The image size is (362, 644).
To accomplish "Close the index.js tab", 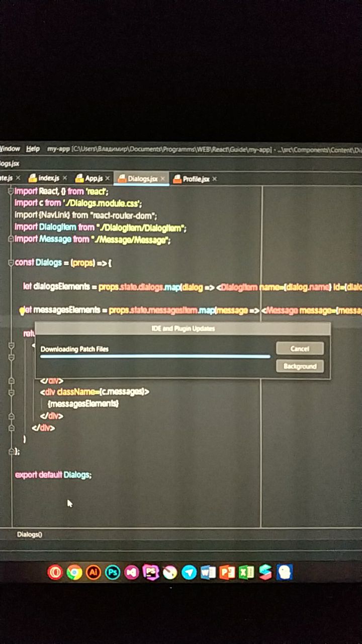I will tap(65, 178).
